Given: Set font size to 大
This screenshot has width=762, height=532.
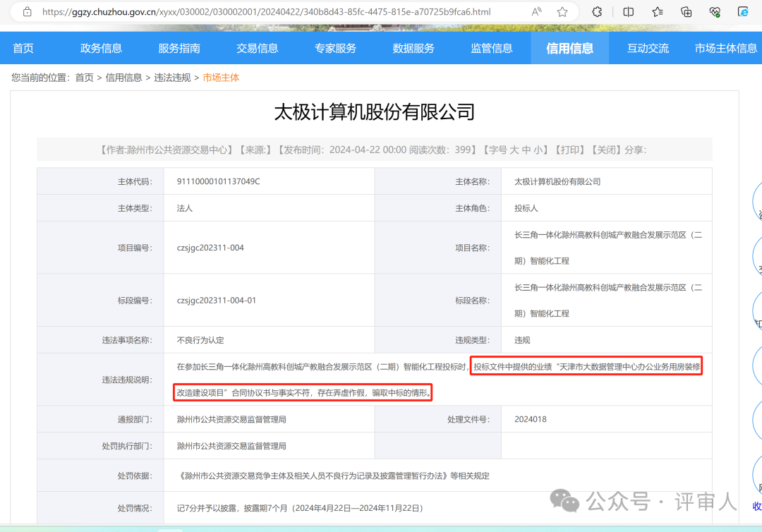Looking at the screenshot, I should [x=514, y=150].
